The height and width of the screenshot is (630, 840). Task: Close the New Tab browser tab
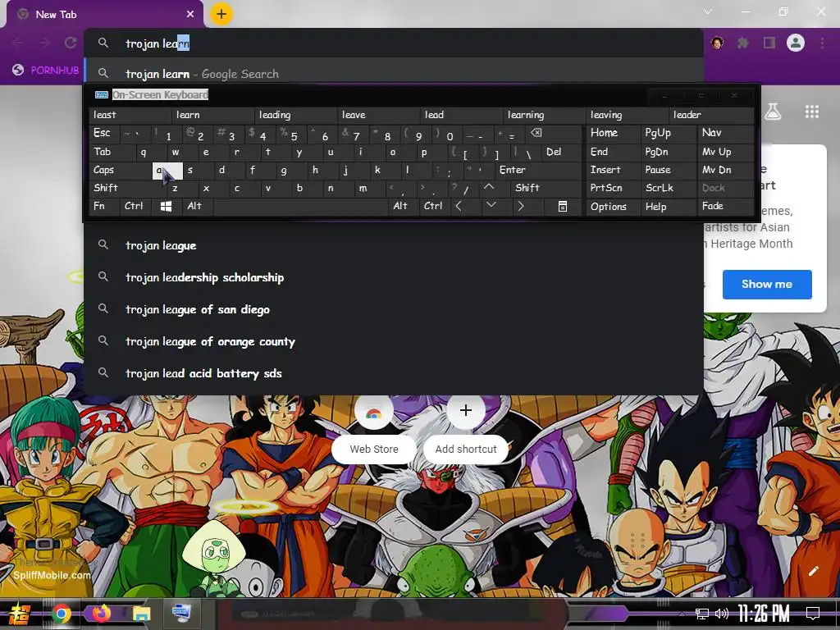pyautogui.click(x=190, y=15)
